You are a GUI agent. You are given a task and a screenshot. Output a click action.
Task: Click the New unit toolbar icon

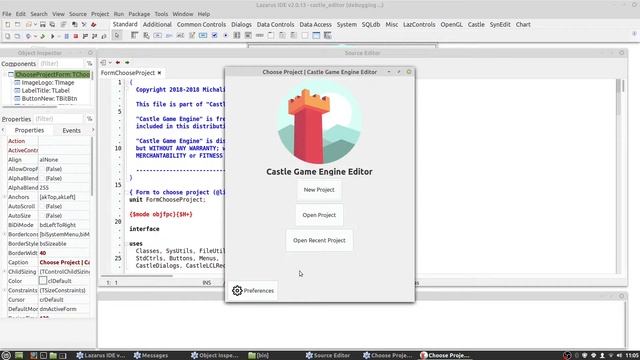(7, 25)
